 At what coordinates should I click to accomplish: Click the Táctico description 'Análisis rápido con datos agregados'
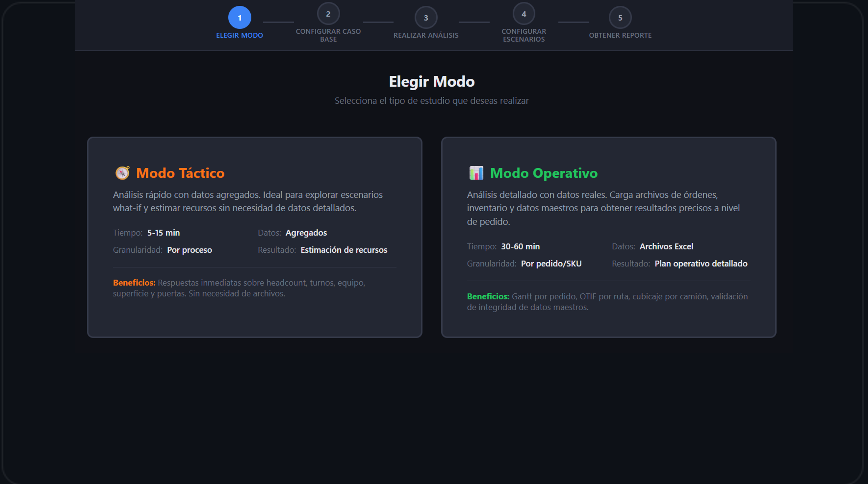(248, 201)
